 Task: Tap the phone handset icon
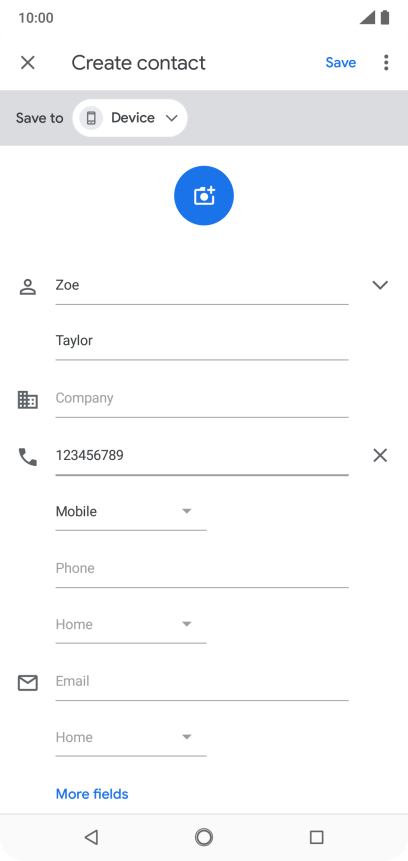coord(27,457)
